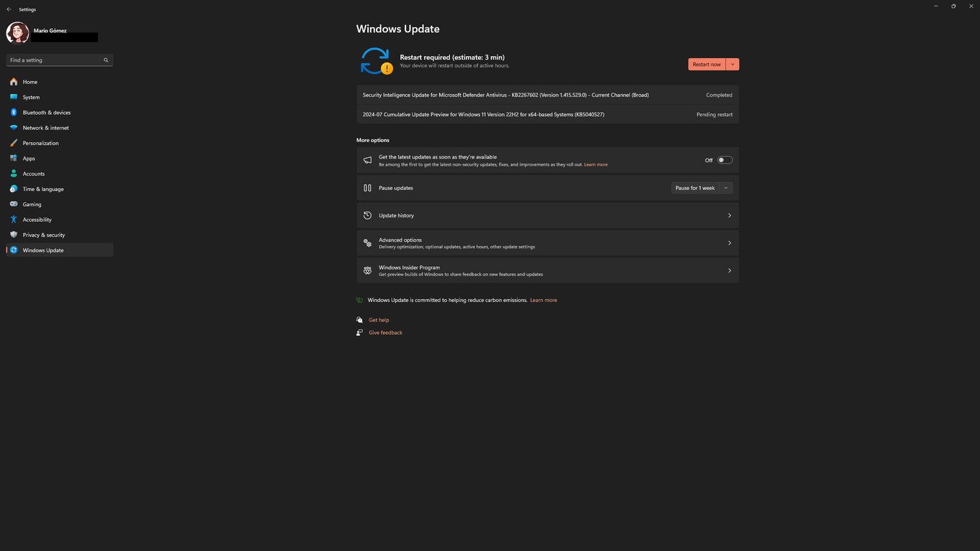Focus the Find a setting search box

(60, 60)
